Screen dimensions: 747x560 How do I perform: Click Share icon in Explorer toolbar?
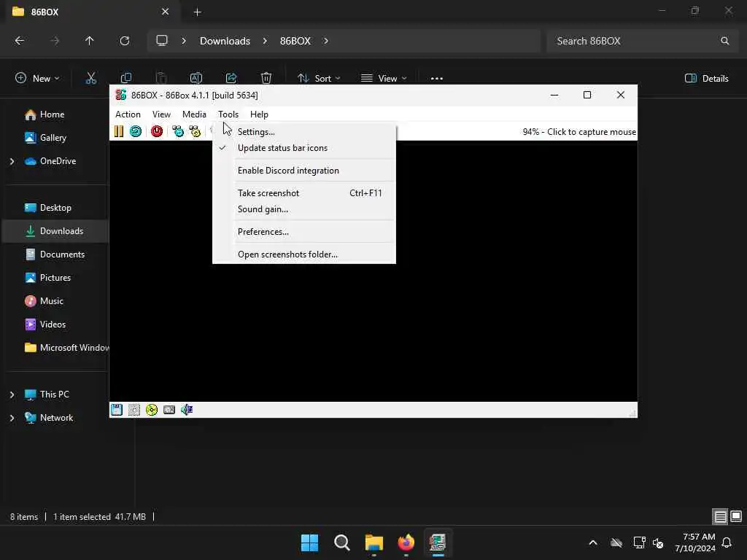[x=231, y=78]
